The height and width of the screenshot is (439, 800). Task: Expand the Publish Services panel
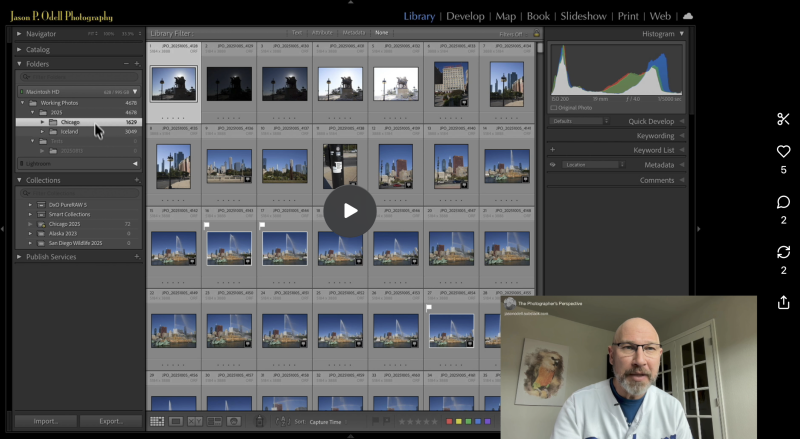point(19,257)
